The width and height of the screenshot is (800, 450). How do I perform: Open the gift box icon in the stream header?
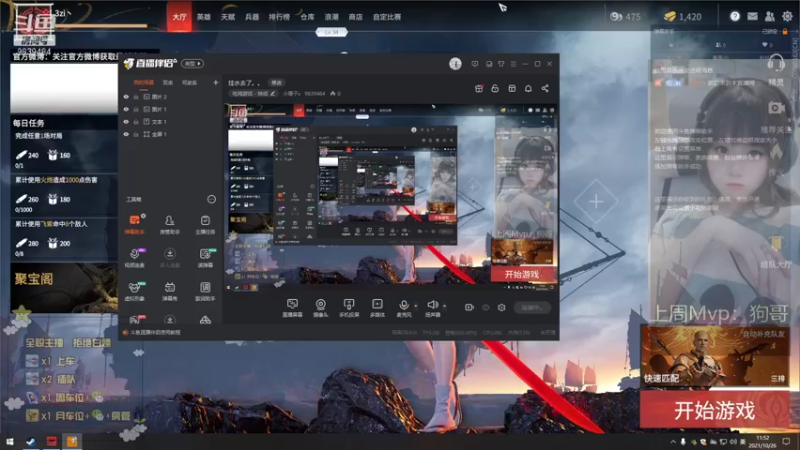479,88
